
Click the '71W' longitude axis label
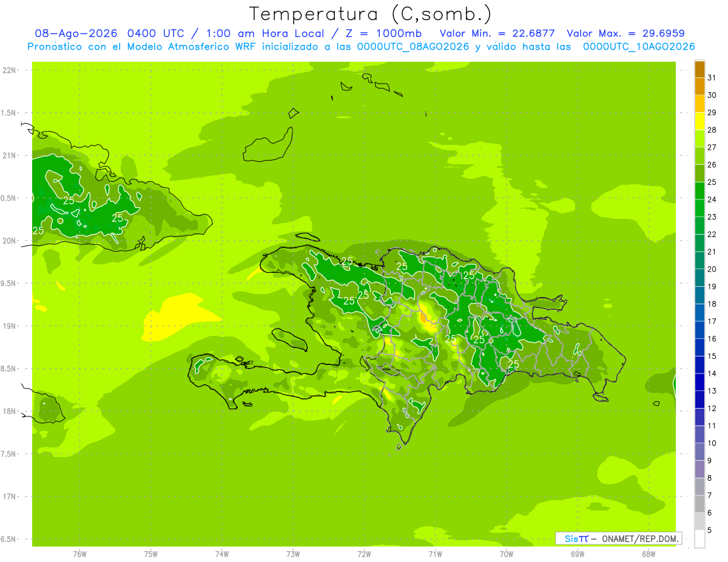(435, 554)
